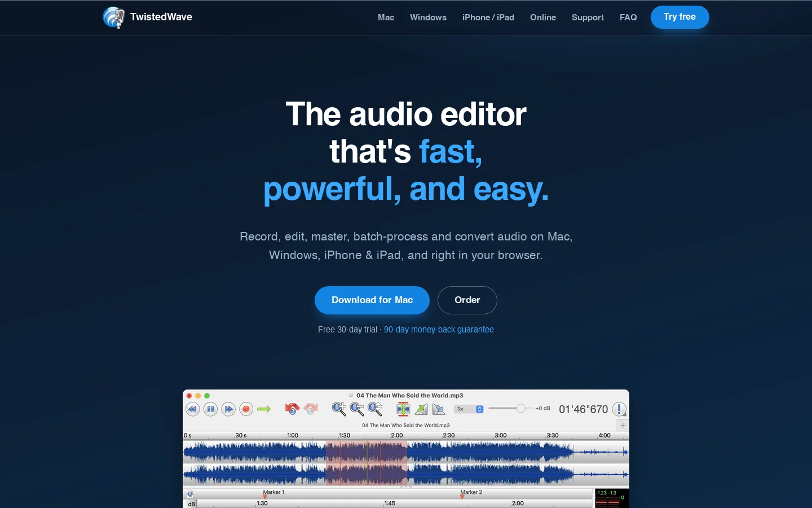Click the 2:30 mark on the timeline ruler
Viewport: 812px width, 508px height.
[x=449, y=436]
